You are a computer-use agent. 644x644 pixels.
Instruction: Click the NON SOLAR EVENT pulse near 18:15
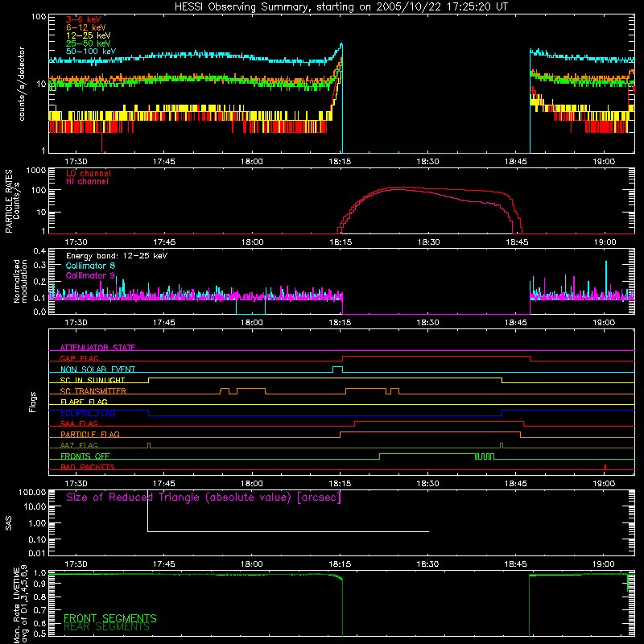(337, 369)
